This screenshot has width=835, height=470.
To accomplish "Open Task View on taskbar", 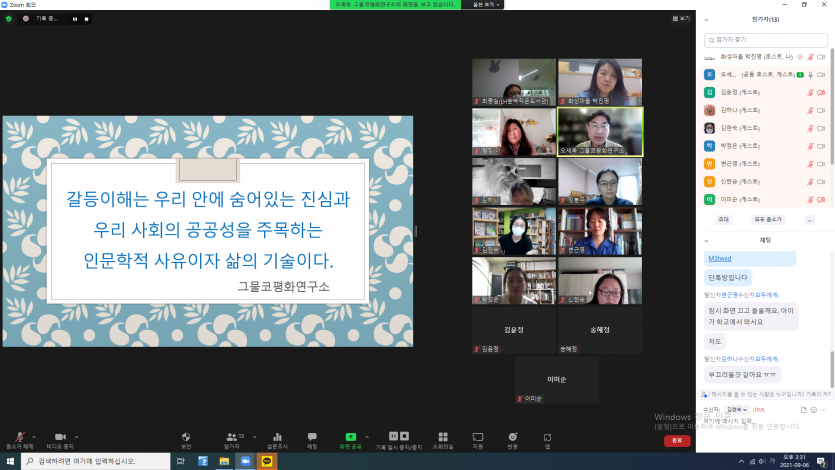I will point(181,461).
